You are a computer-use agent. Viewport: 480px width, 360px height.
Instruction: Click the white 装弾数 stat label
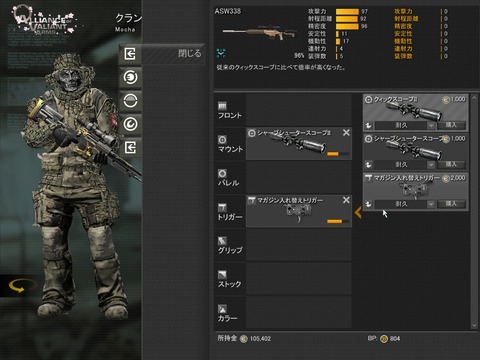317,56
